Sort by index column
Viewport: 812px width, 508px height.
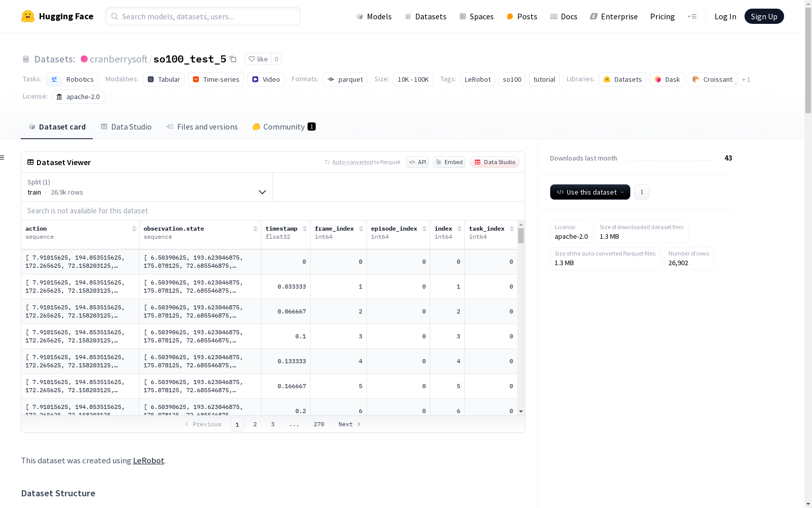click(x=459, y=229)
